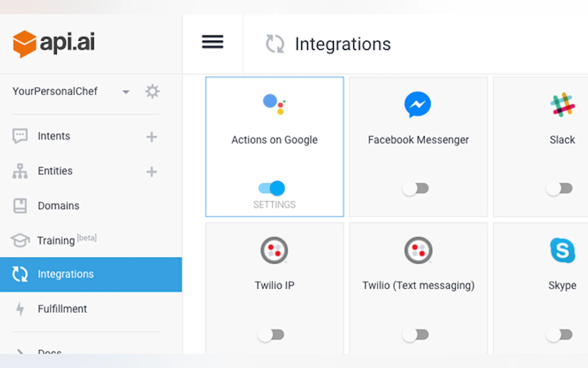Open the hamburger menu icon
The image size is (588, 368).
pyautogui.click(x=213, y=42)
